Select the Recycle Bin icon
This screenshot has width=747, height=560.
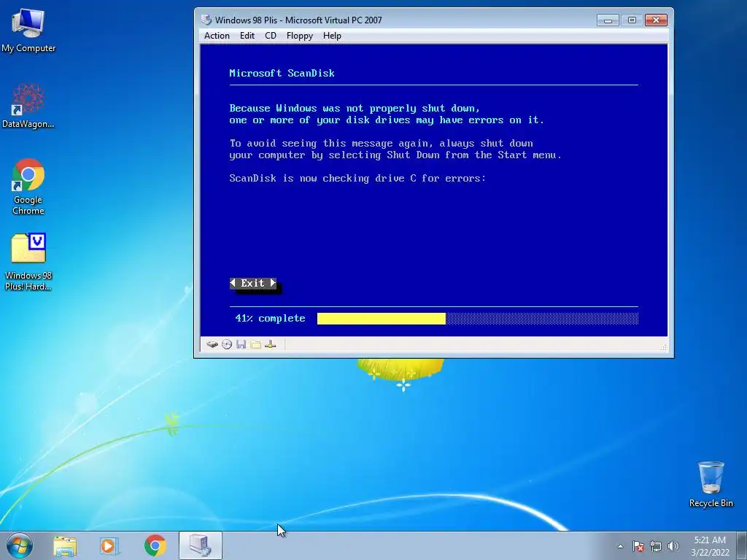pyautogui.click(x=711, y=484)
